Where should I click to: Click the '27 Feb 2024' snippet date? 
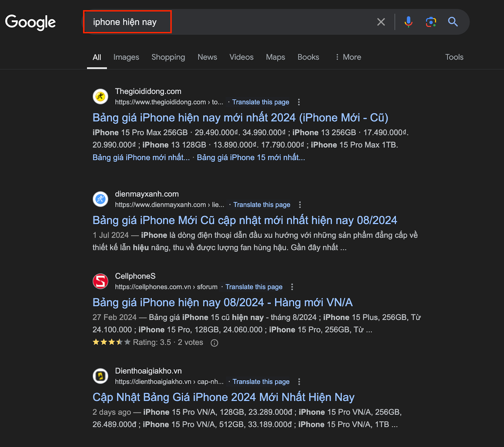115,317
